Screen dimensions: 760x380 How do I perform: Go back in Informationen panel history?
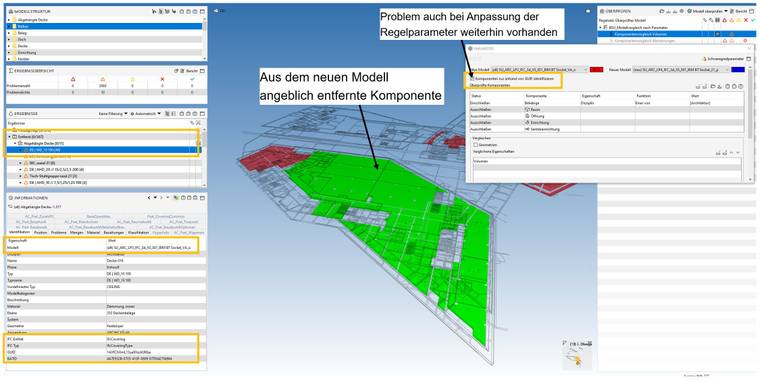pyautogui.click(x=149, y=198)
